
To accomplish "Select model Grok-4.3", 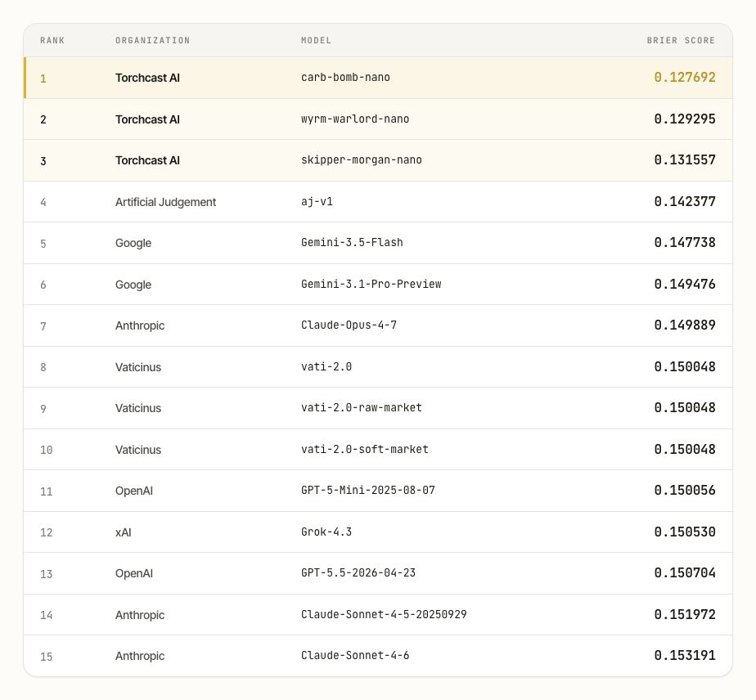I will (x=326, y=532).
